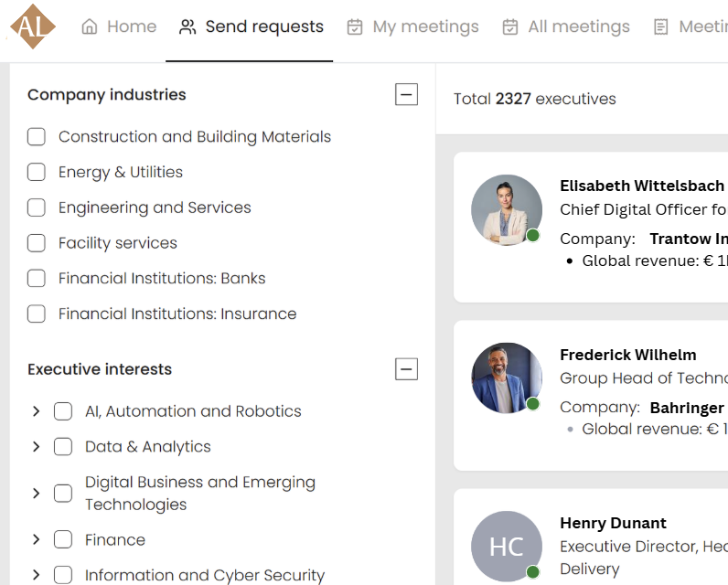Expand AI, Automation and Robotics chevron
Image resolution: width=728 pixels, height=585 pixels.
point(37,411)
